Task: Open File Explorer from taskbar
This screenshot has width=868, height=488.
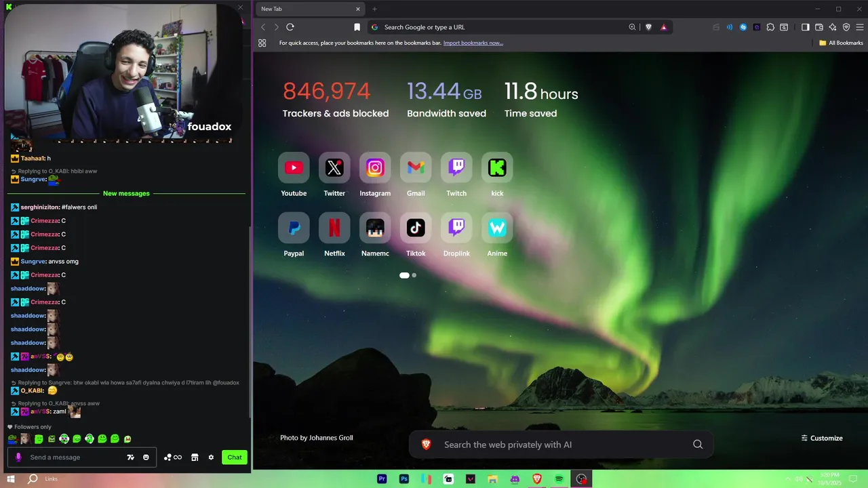Action: 492,479
